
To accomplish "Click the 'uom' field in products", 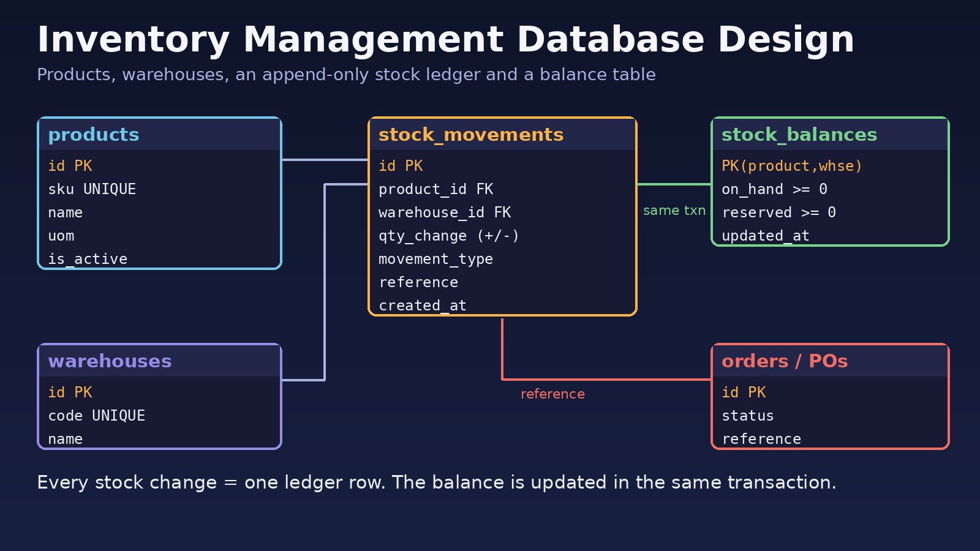I will (61, 236).
